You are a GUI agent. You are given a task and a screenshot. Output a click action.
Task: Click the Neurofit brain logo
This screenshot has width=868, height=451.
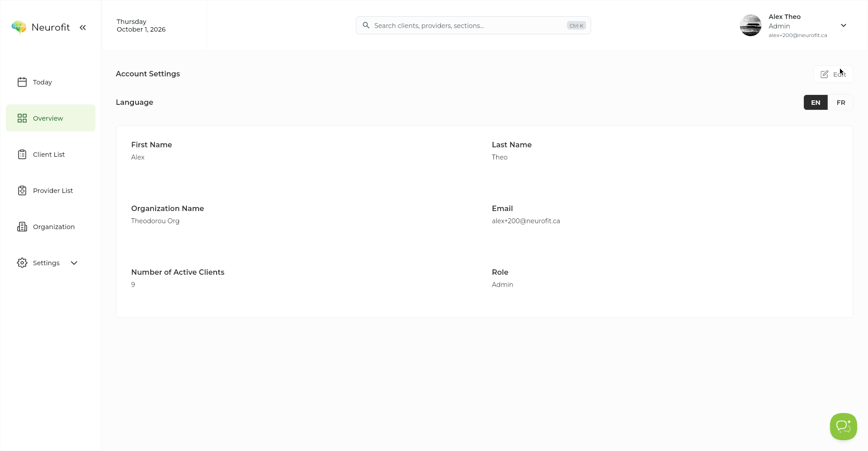point(19,27)
